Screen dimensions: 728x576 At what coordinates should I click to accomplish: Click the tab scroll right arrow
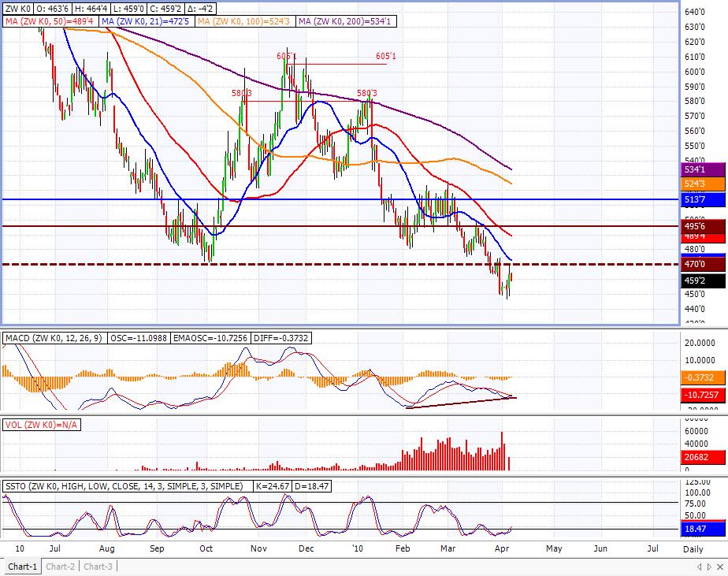tap(708, 567)
